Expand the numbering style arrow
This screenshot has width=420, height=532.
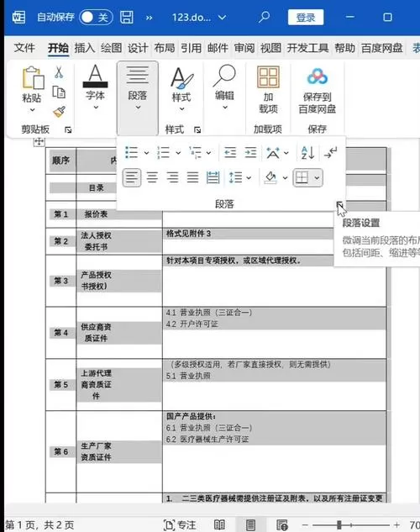[178, 153]
